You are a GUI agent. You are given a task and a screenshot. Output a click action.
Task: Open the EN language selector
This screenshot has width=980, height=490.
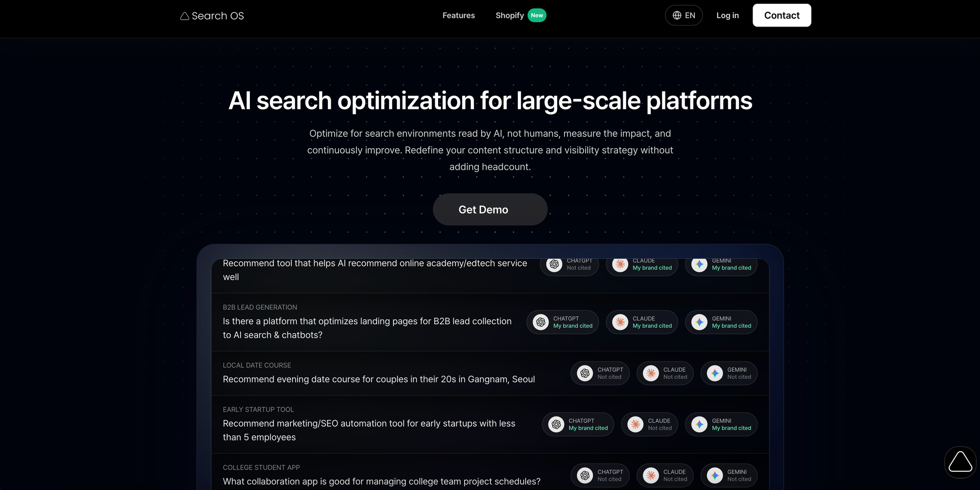[684, 15]
